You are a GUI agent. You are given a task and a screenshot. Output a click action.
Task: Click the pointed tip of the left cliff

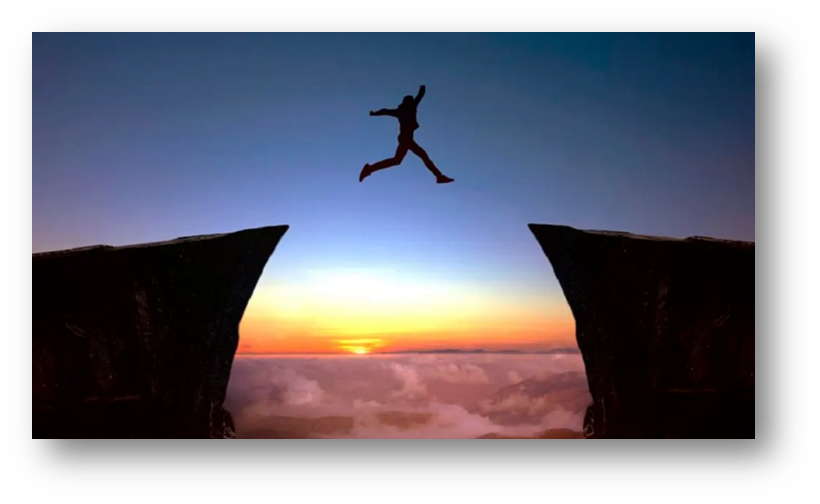click(284, 229)
